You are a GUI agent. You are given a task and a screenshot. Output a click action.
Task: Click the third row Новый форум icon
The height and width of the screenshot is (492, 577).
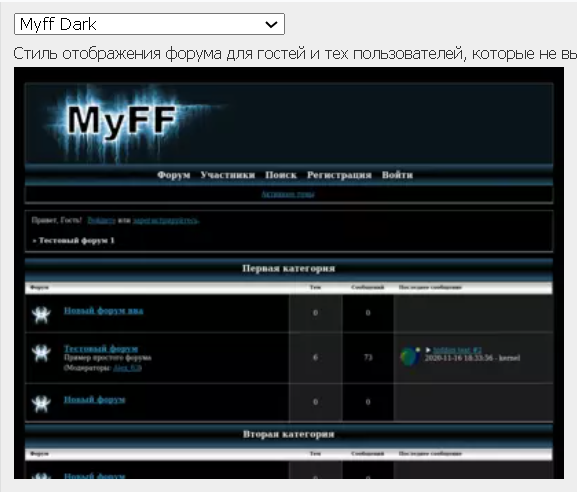41,403
